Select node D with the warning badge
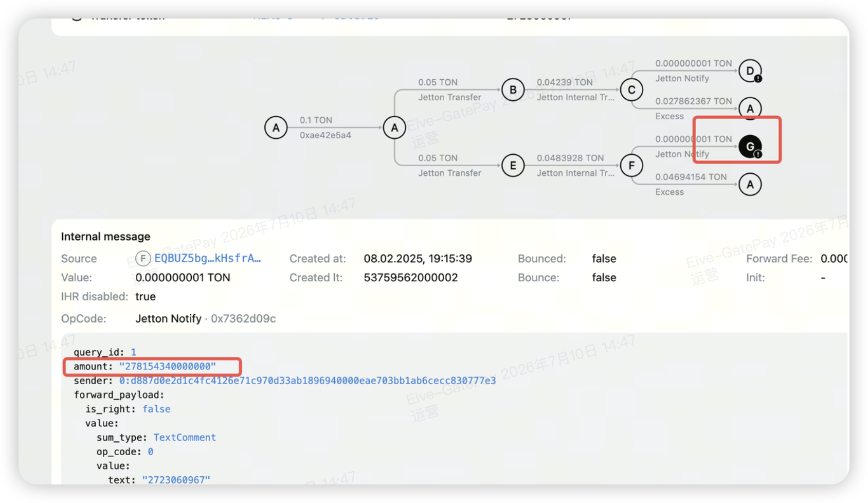 pyautogui.click(x=750, y=71)
